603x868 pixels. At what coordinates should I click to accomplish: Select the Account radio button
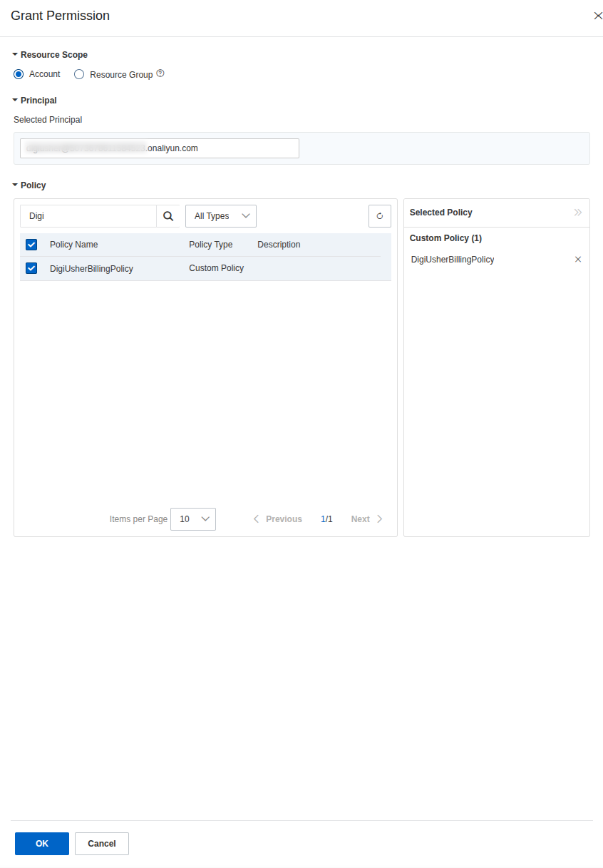19,74
